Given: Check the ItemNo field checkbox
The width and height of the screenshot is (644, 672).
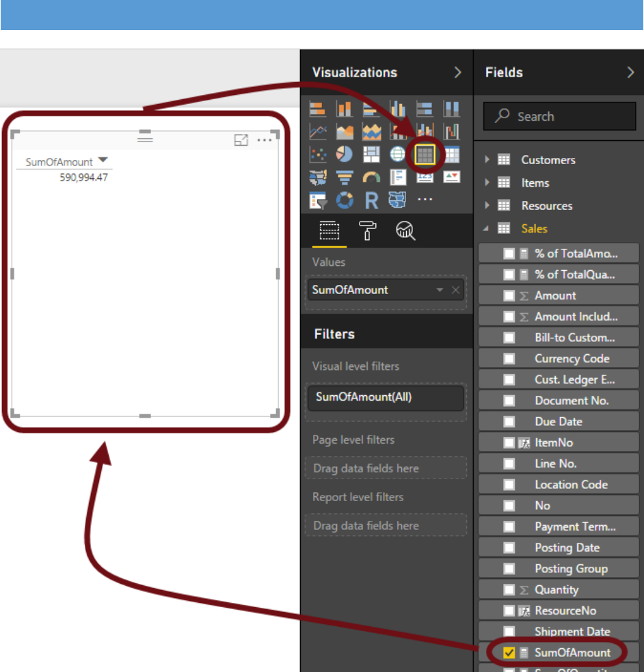Looking at the screenshot, I should (x=509, y=443).
